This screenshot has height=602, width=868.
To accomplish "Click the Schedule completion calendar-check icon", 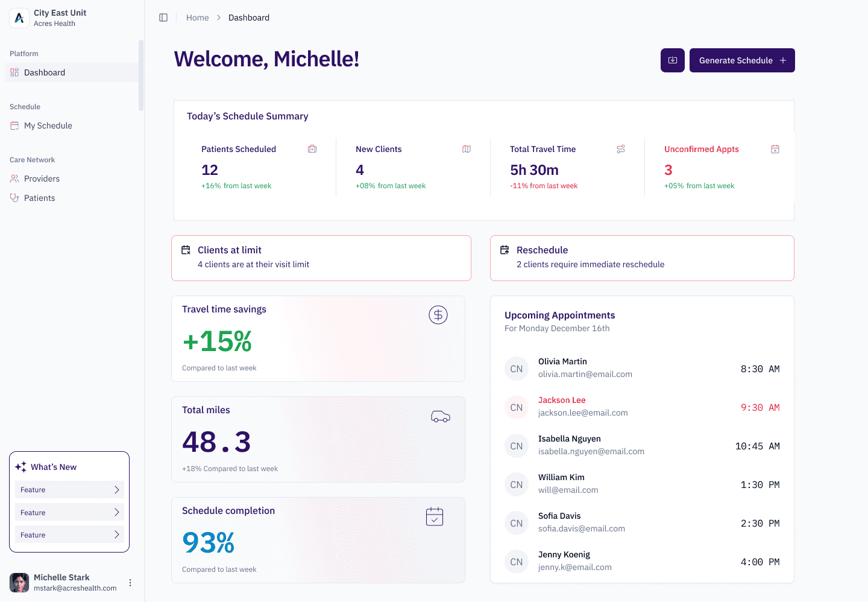I will pyautogui.click(x=435, y=516).
